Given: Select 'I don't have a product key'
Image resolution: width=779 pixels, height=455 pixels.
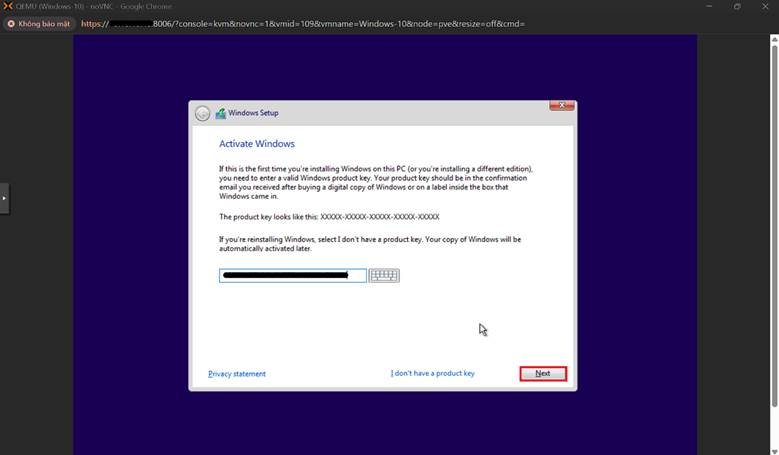Looking at the screenshot, I should (x=432, y=373).
